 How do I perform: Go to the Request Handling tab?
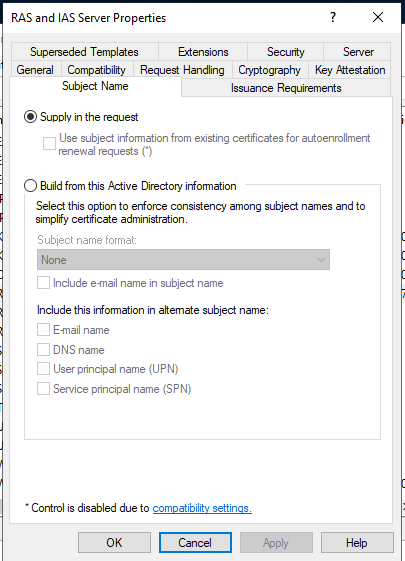point(182,70)
